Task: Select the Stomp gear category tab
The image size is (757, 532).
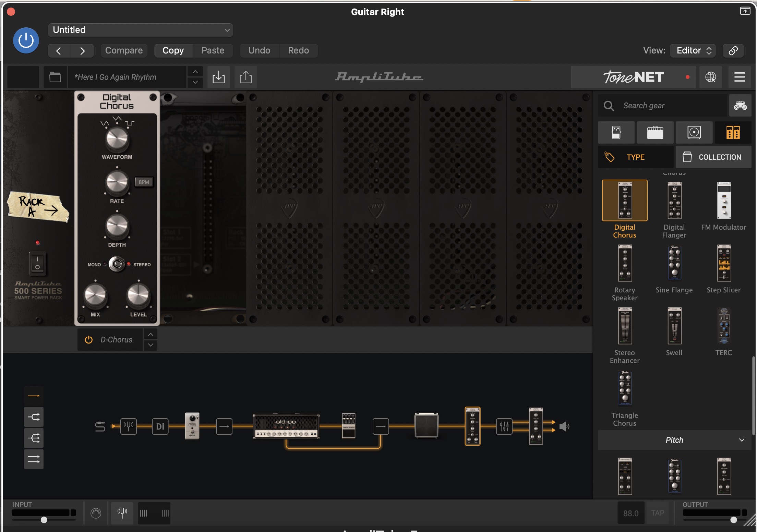Action: [x=616, y=132]
